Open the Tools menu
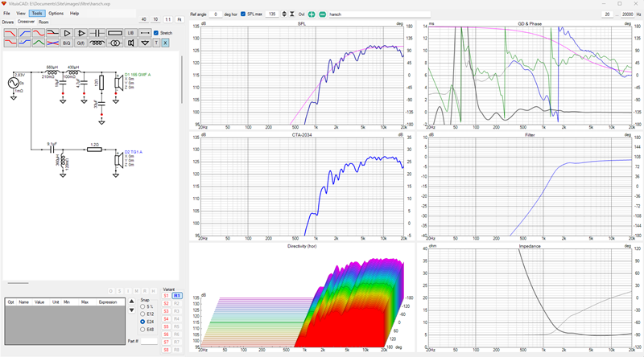The height and width of the screenshot is (357, 644). click(37, 13)
